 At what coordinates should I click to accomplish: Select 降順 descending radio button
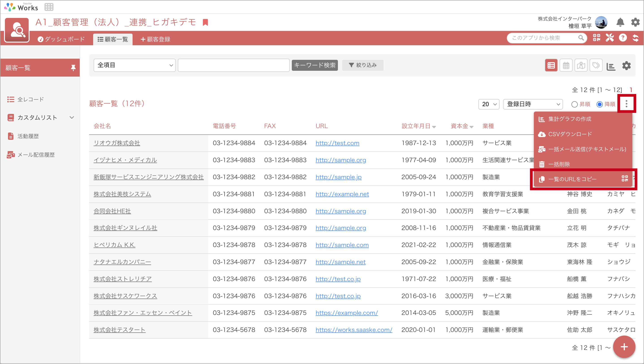599,104
